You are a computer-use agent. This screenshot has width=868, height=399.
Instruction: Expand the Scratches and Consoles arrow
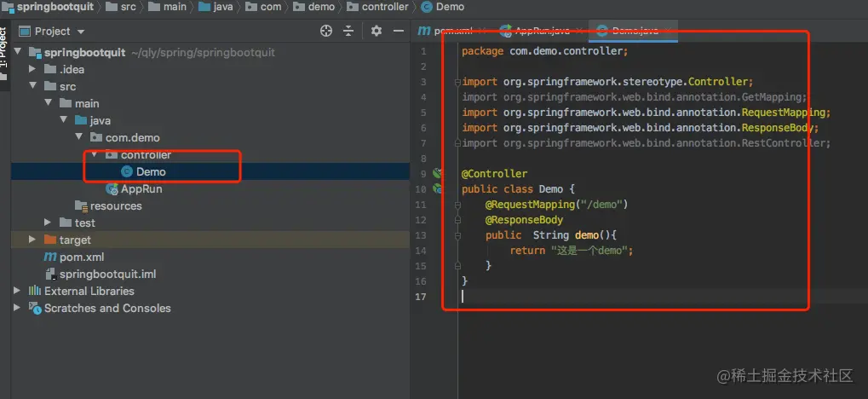(17, 308)
